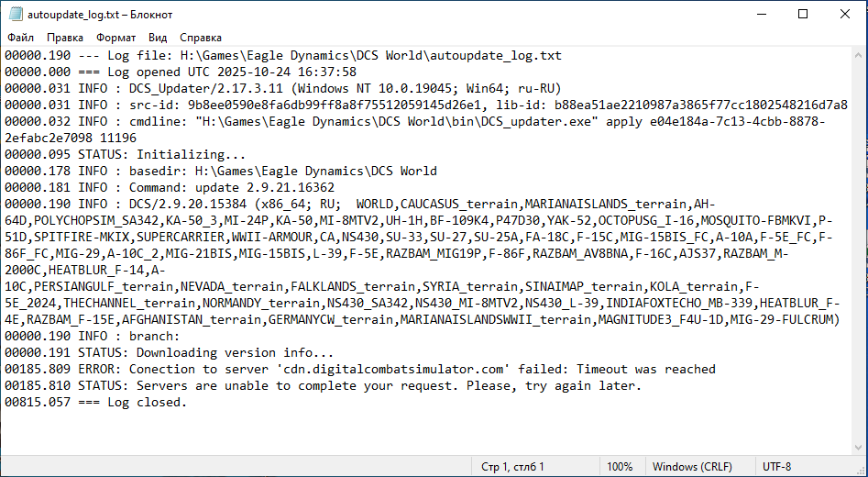Image resolution: width=868 pixels, height=477 pixels.
Task: Open the Правка menu
Action: 65,39
